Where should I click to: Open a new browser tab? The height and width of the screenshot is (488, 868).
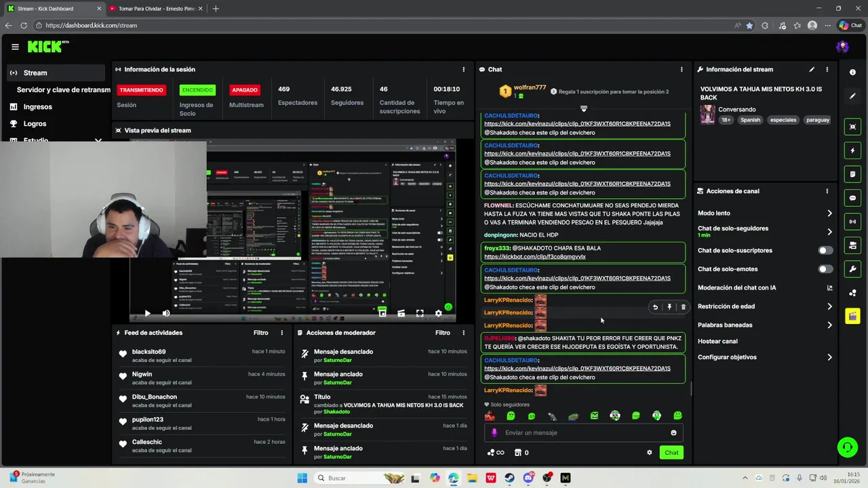216,9
